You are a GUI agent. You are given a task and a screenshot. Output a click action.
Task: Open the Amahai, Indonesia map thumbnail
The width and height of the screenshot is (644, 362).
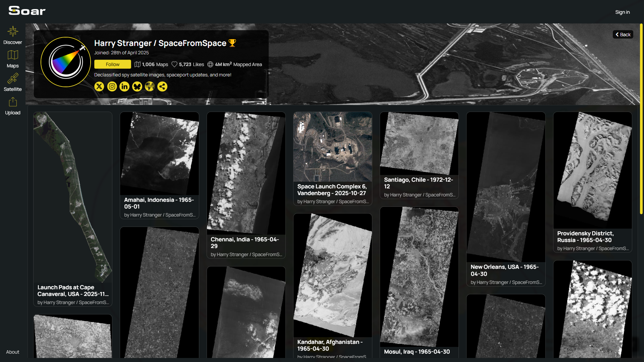point(159,154)
